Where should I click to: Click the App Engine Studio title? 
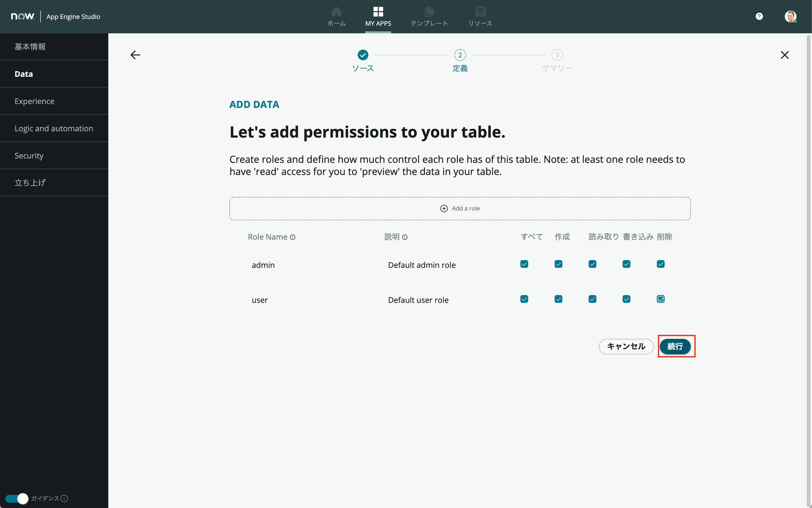(x=73, y=17)
